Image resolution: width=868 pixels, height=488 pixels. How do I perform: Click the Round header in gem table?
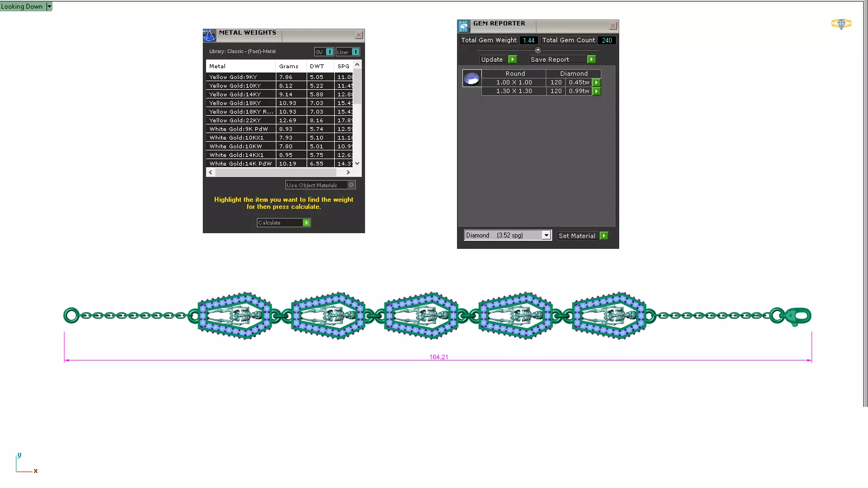[x=515, y=74]
